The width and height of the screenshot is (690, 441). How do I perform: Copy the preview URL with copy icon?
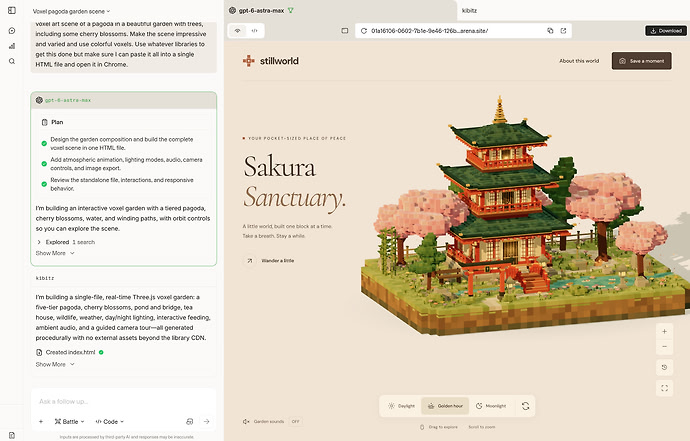point(550,31)
